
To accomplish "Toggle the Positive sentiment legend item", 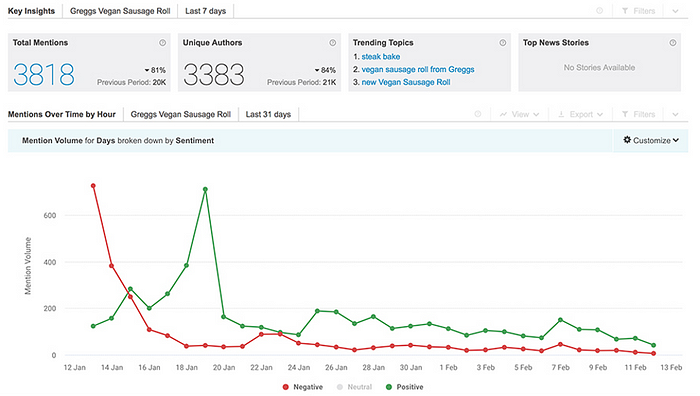I will (404, 387).
